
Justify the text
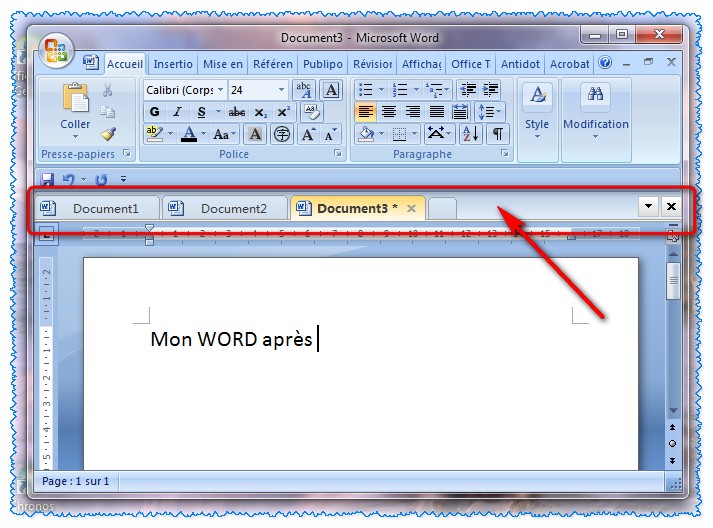click(x=437, y=112)
